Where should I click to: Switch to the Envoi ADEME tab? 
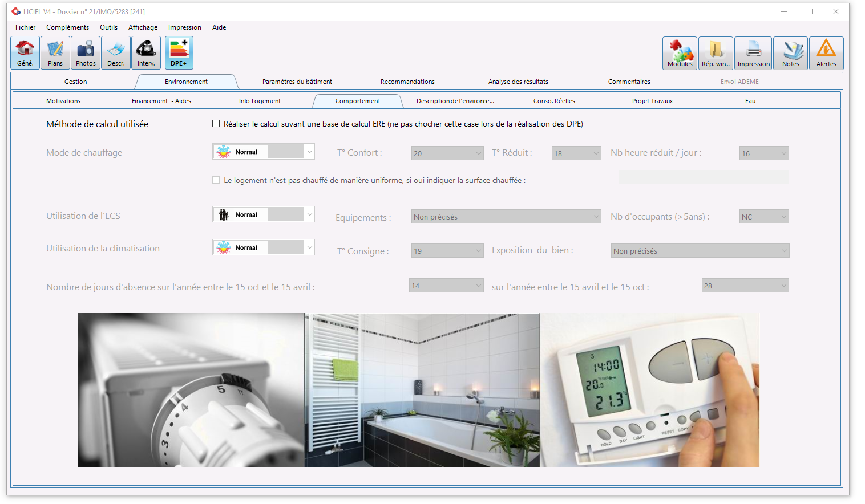[x=739, y=82]
